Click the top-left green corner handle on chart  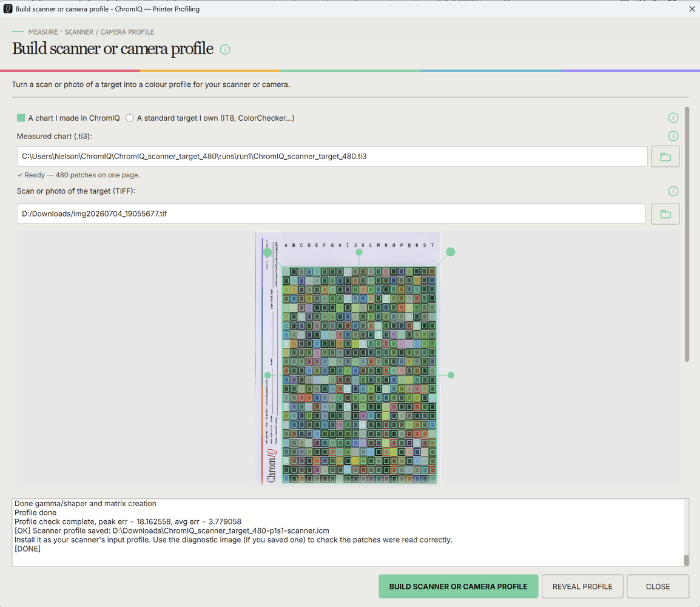[268, 253]
